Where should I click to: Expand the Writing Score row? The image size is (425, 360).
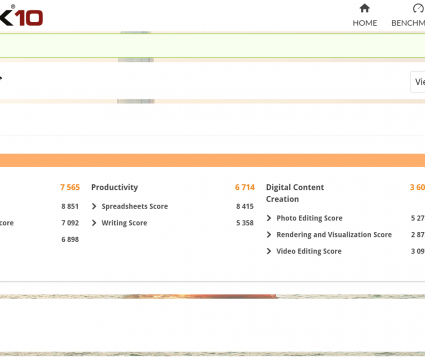pos(94,223)
